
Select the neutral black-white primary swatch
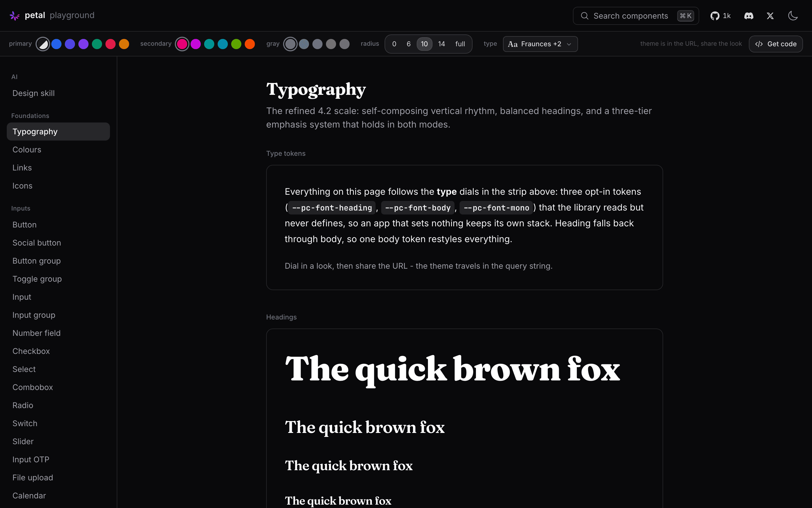pyautogui.click(x=43, y=44)
